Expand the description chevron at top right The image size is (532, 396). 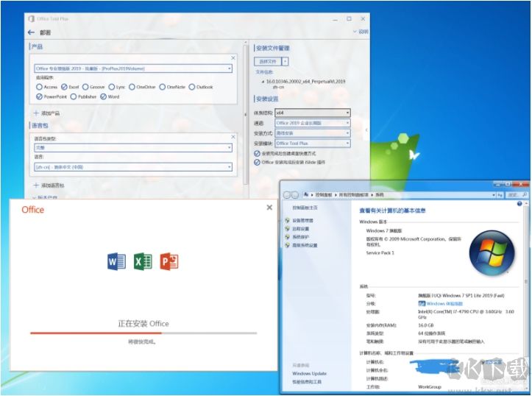[355, 32]
